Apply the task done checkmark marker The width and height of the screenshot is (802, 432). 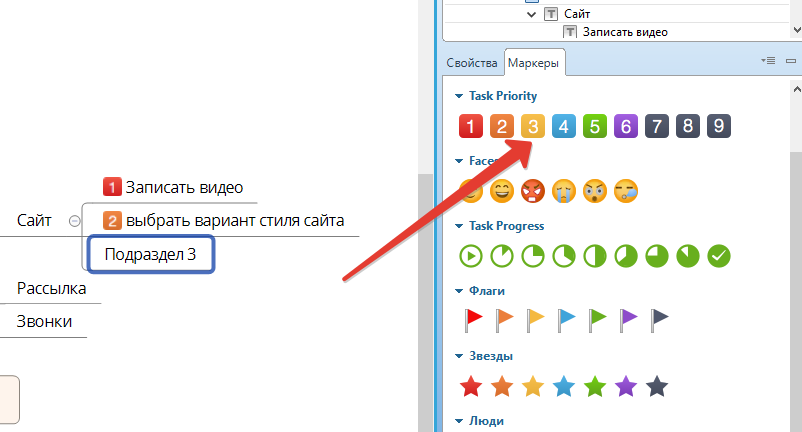(x=718, y=255)
